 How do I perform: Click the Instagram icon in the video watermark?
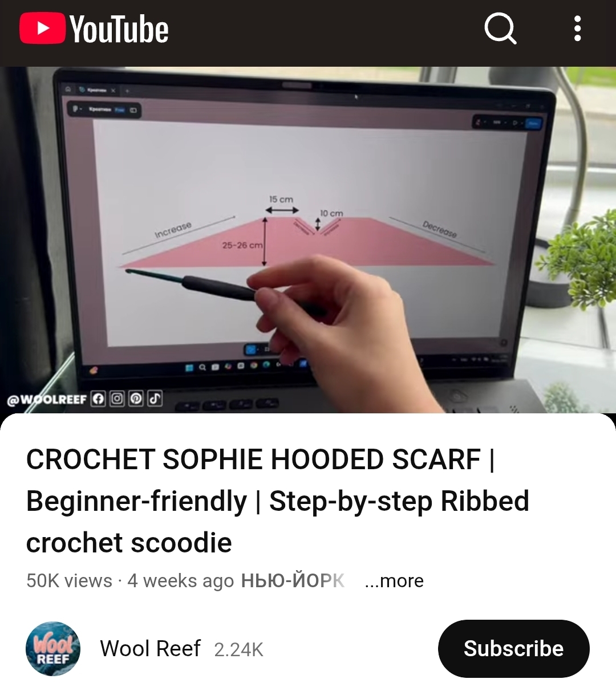coord(117,399)
